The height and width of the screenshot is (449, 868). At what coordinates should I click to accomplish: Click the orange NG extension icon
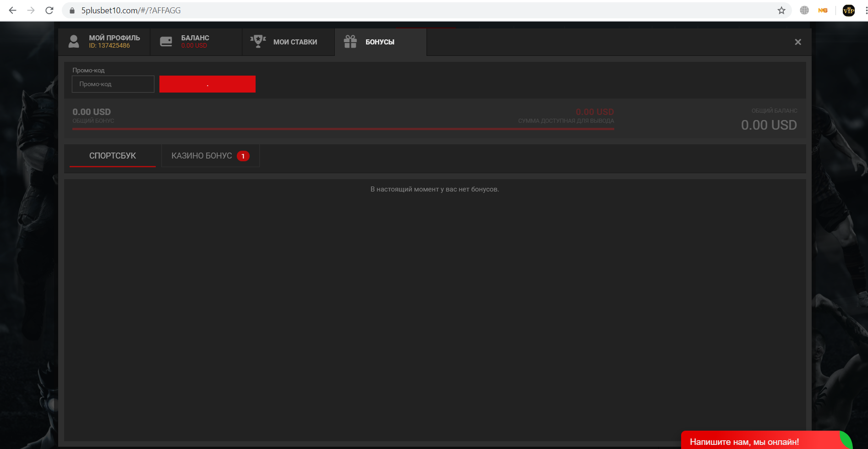(823, 10)
